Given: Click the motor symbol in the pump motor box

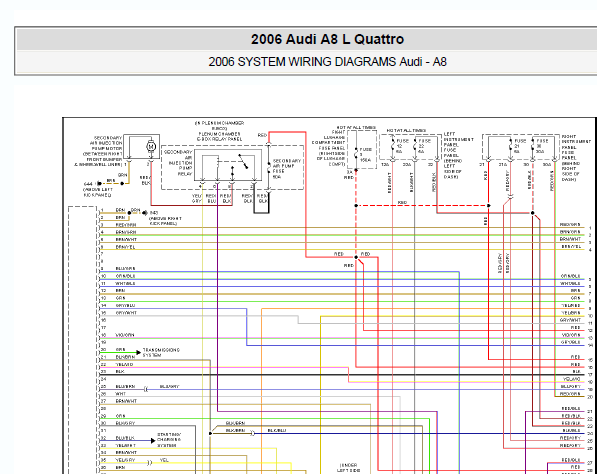Looking at the screenshot, I should pos(151,146).
